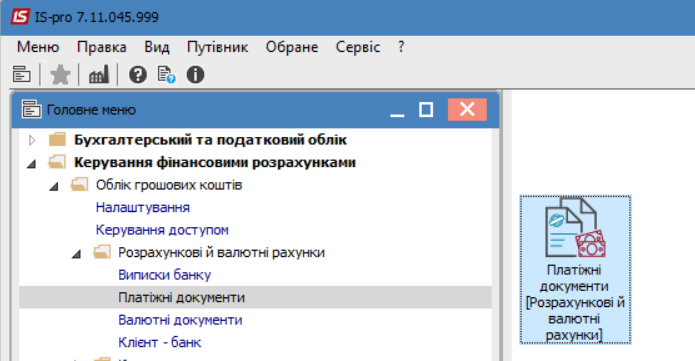Open Виписки банку item
Screen dimensions: 695x361
pyautogui.click(x=164, y=275)
